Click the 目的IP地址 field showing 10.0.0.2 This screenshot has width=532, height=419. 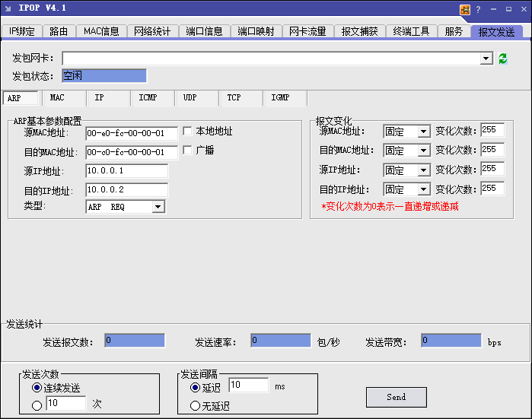click(x=127, y=190)
